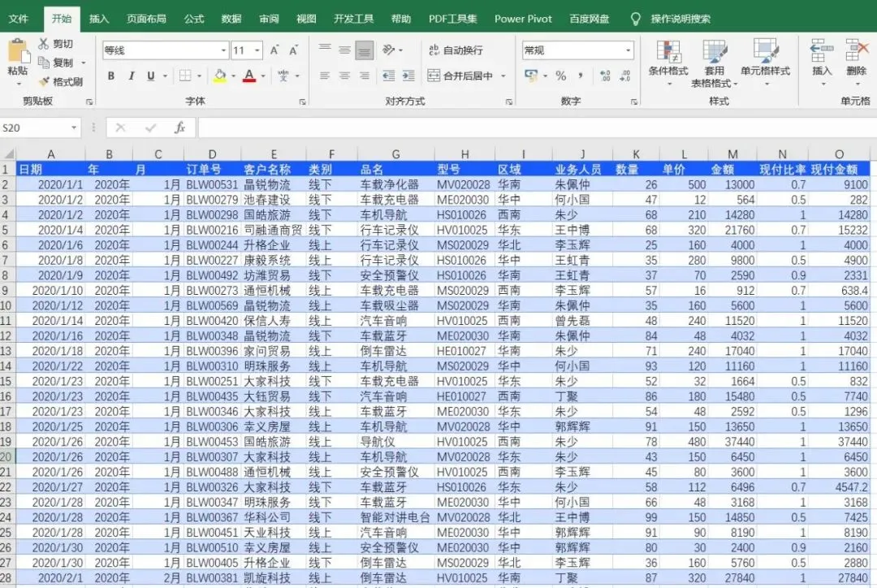Click the 操作说明搜索 search box
This screenshot has width=877, height=588.
[680, 19]
